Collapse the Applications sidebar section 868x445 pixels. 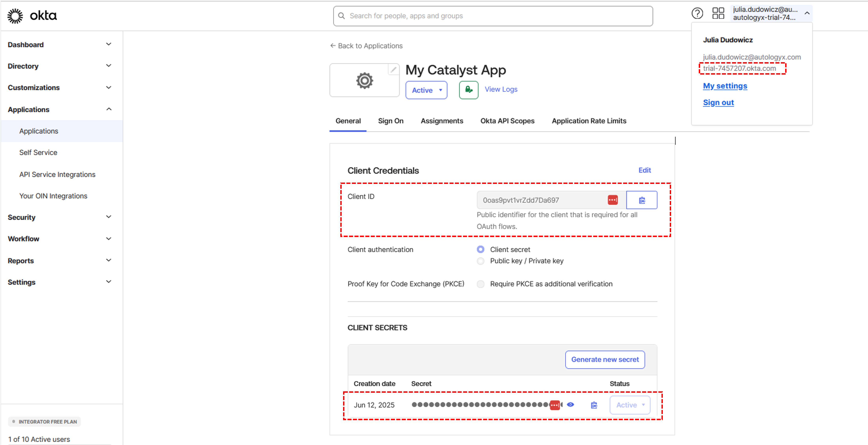108,109
